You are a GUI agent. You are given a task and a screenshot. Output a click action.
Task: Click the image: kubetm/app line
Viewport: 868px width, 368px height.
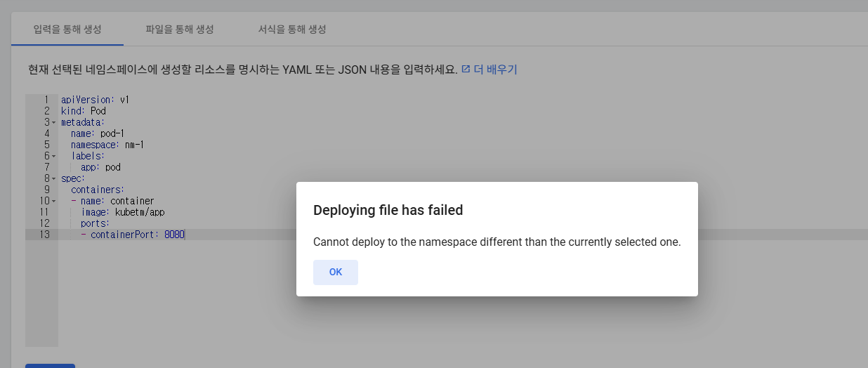(x=123, y=212)
